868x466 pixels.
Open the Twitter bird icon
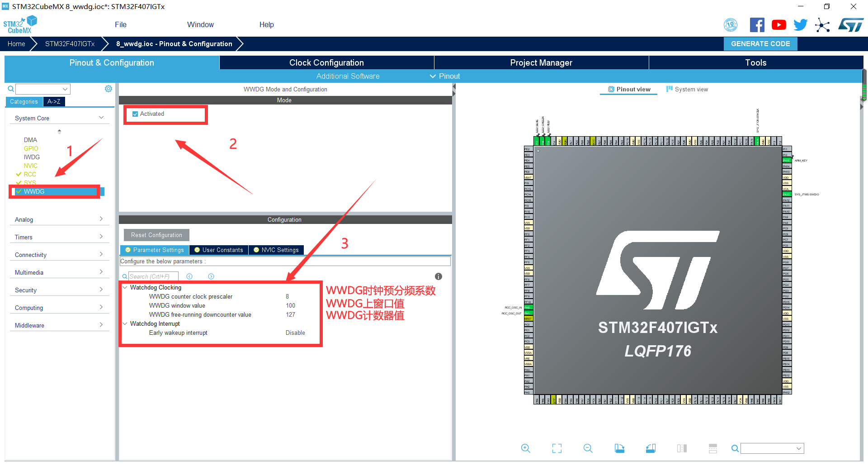pyautogui.click(x=800, y=25)
